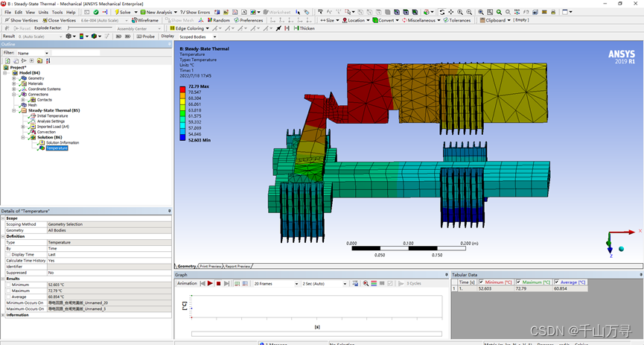Stop the result animation
The height and width of the screenshot is (345, 644).
(x=218, y=283)
